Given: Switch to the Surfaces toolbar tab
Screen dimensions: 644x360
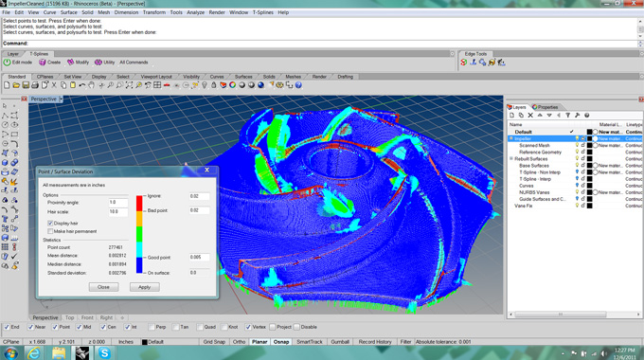Looking at the screenshot, I should coord(243,77).
